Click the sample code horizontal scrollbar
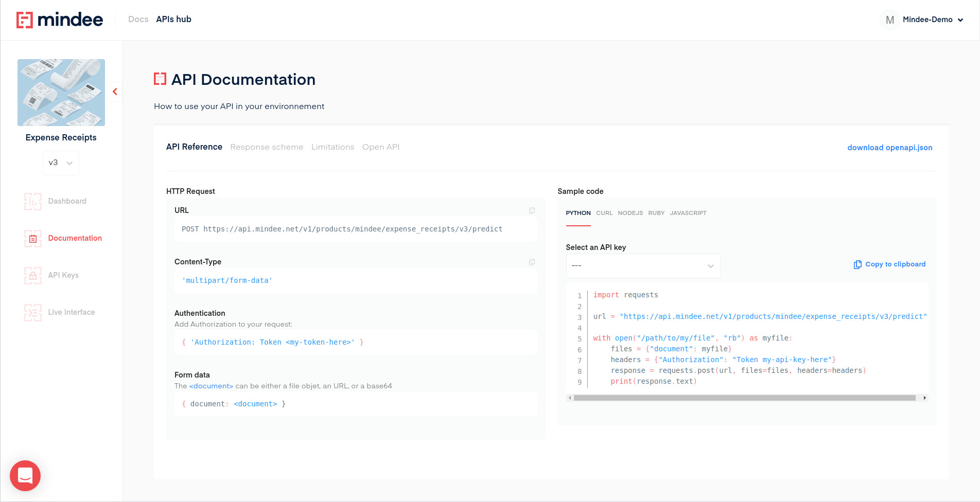 pyautogui.click(x=744, y=398)
